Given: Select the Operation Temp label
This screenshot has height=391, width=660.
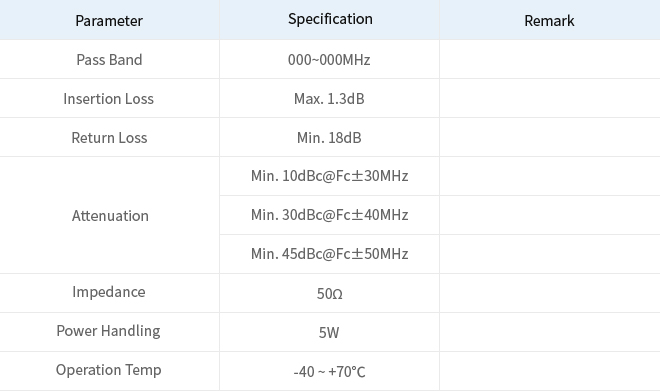Looking at the screenshot, I should tap(109, 370).
